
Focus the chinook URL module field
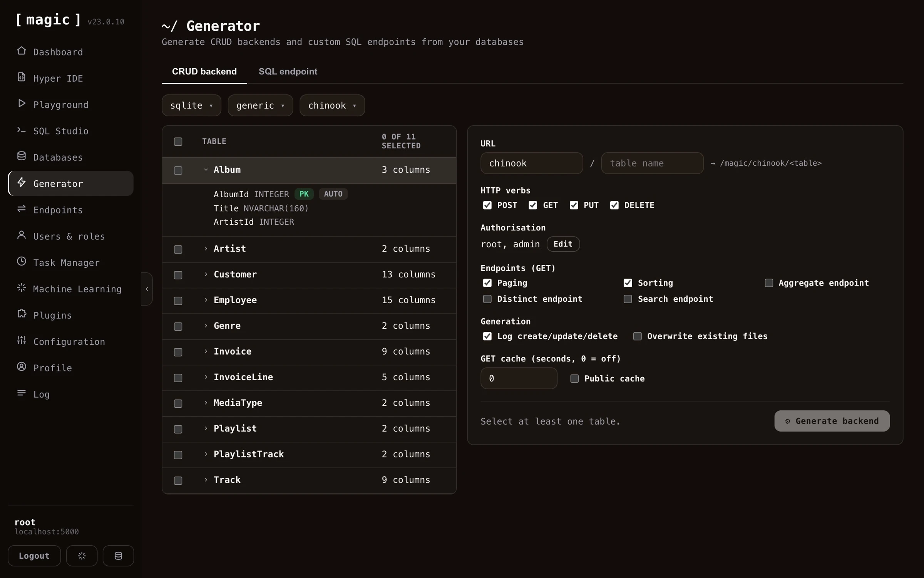pos(531,163)
